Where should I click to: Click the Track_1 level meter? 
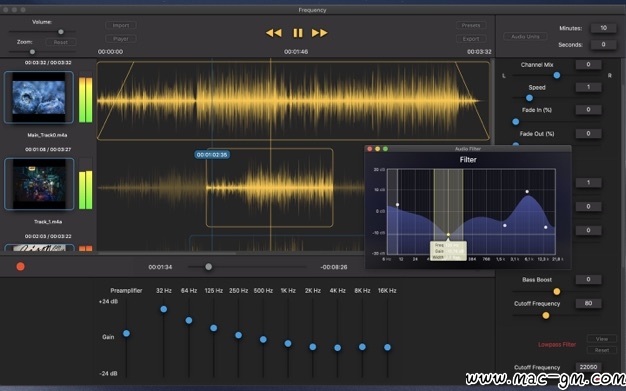(x=85, y=184)
